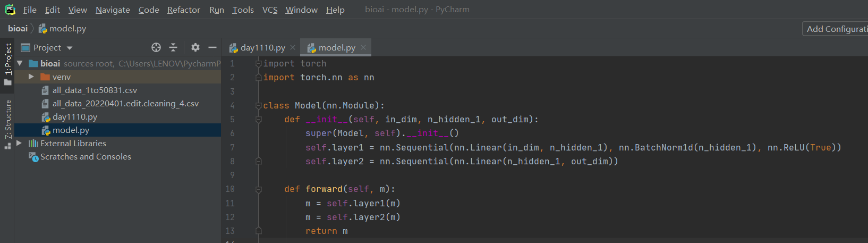Open the Navigate menu
Image resolution: width=868 pixels, height=243 pixels.
click(x=113, y=10)
